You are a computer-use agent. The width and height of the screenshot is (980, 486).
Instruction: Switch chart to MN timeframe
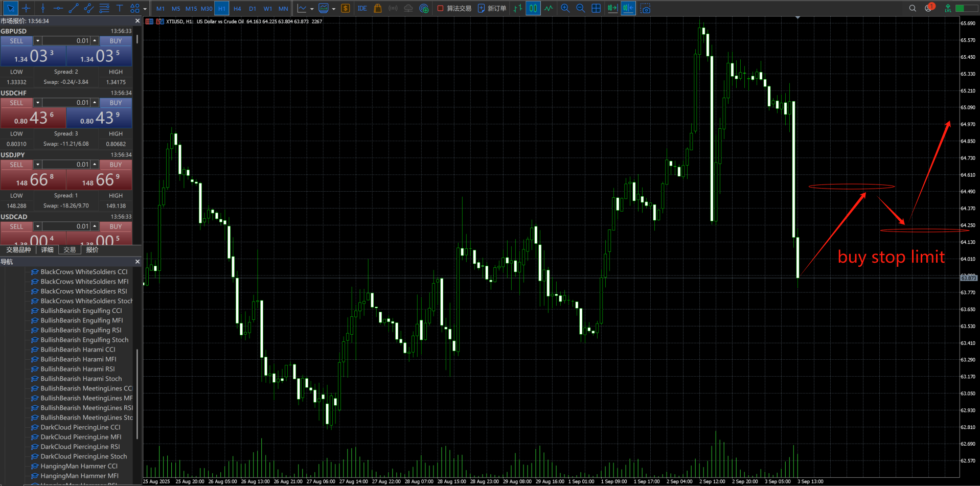(x=283, y=9)
